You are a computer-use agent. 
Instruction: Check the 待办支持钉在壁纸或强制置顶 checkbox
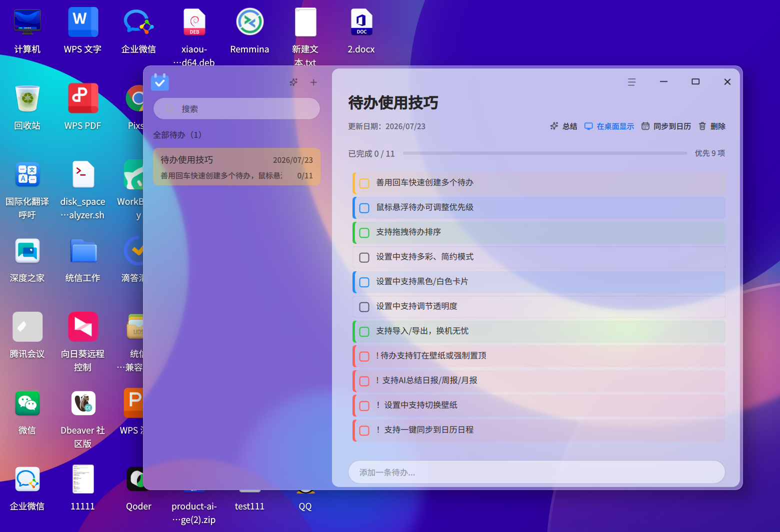click(x=364, y=356)
